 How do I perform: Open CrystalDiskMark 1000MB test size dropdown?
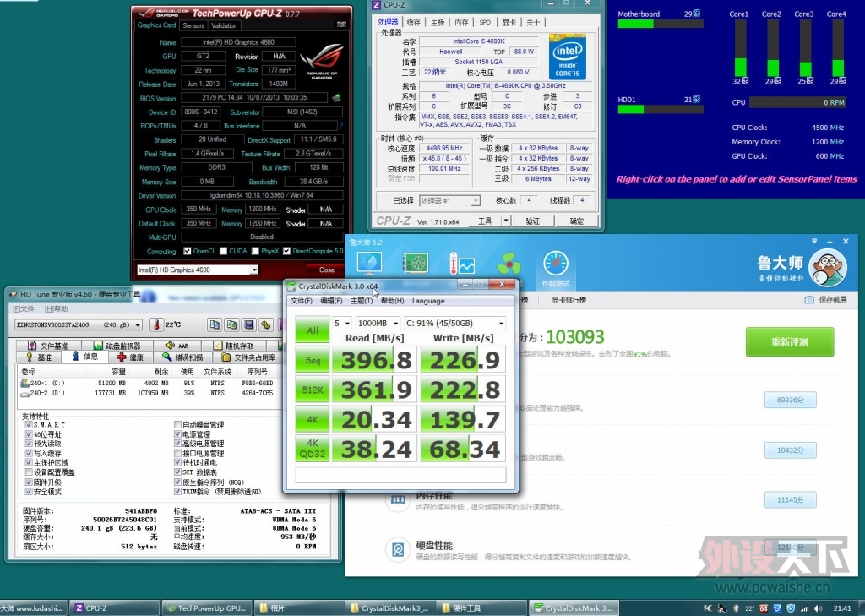tap(378, 323)
